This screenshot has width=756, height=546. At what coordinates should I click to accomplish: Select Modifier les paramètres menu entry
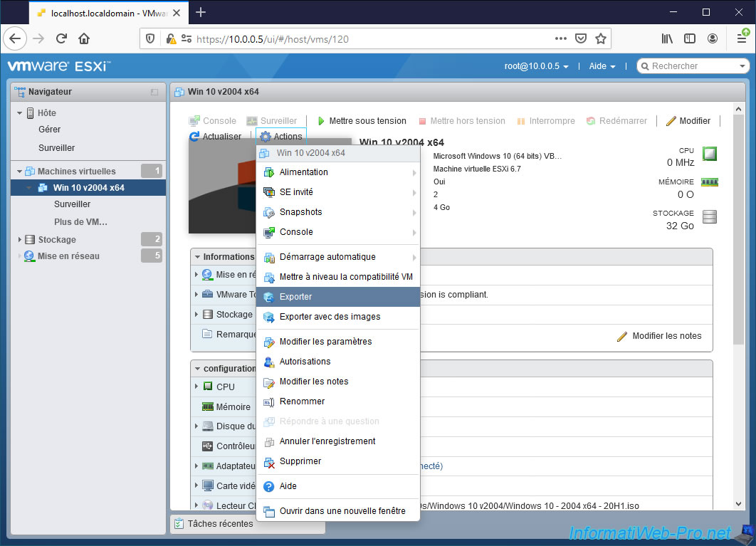[338, 342]
